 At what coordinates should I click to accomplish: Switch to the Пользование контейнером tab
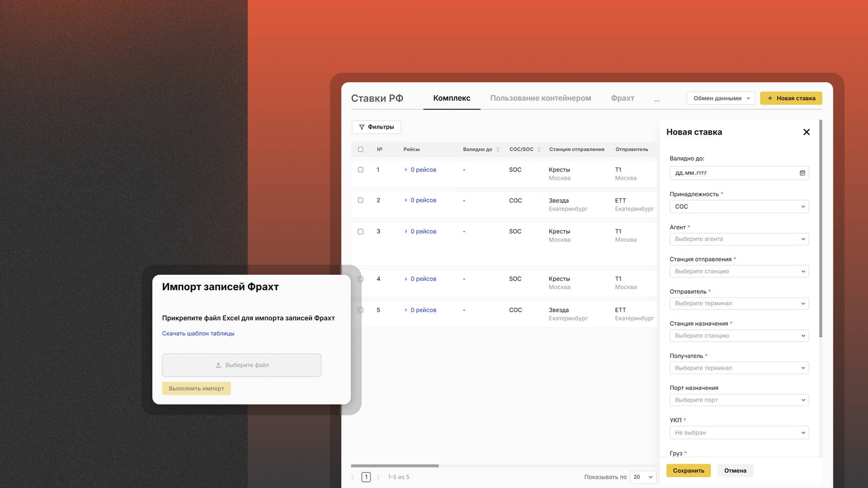540,98
